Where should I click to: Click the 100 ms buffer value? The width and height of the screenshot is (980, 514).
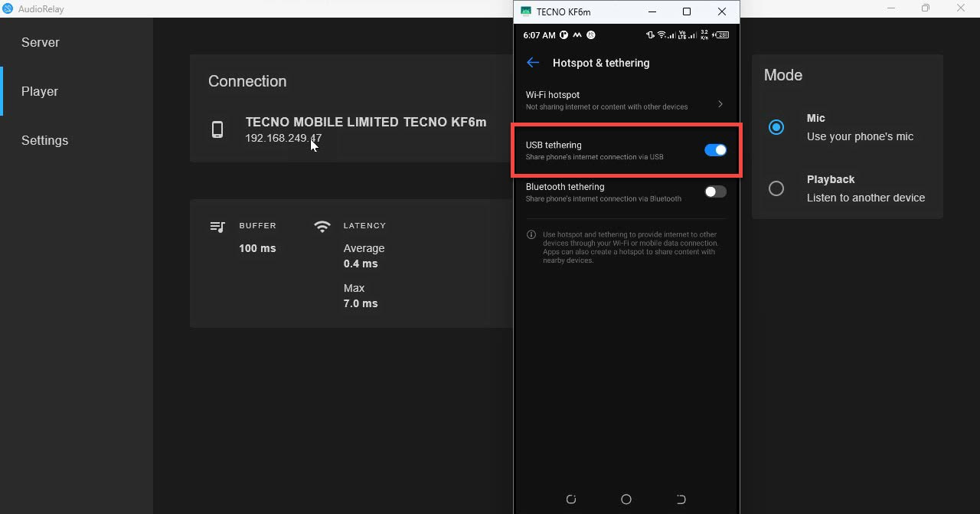(x=257, y=248)
